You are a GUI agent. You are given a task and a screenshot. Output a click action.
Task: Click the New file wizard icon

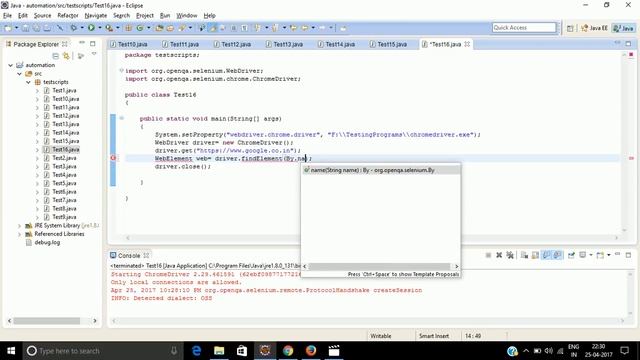[x=8, y=28]
